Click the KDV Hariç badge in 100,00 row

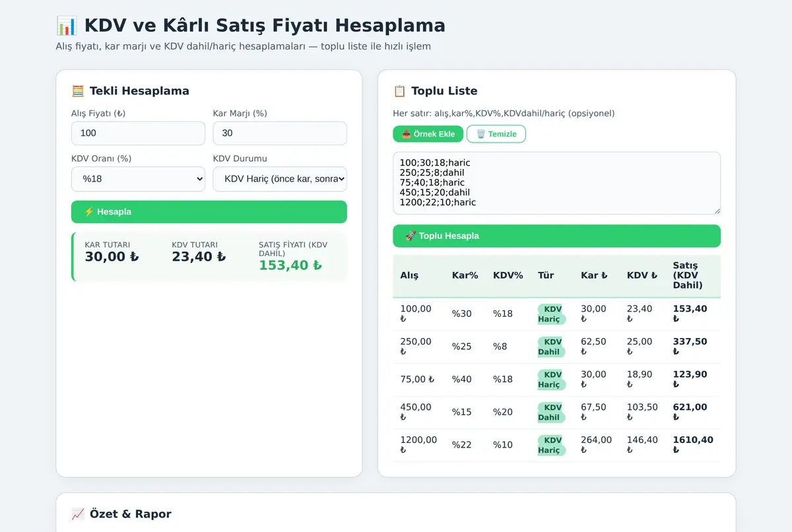[552, 314]
